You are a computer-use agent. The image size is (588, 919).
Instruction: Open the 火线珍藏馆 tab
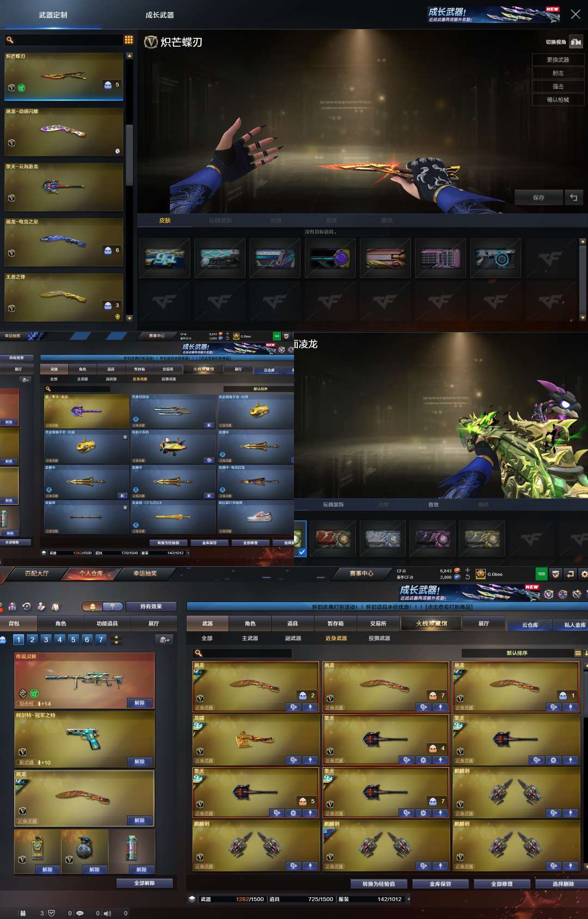431,623
